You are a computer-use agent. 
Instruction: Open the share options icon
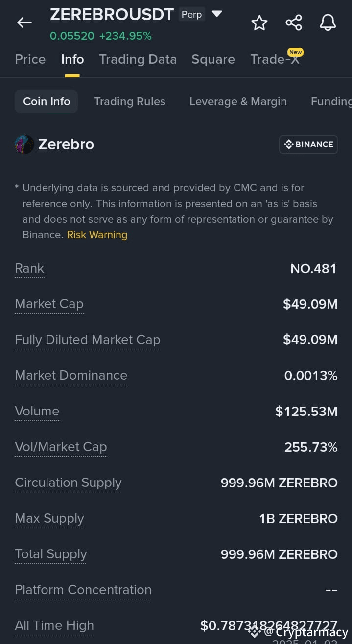(293, 23)
